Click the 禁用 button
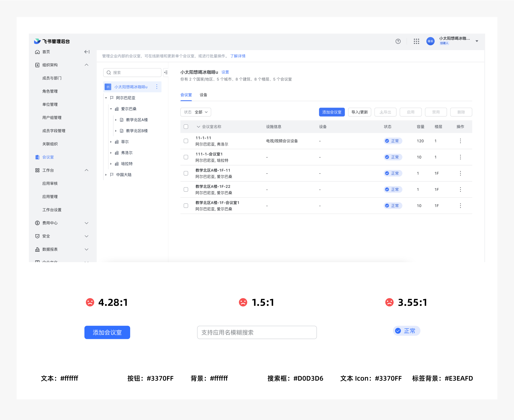This screenshot has height=420, width=514. click(x=436, y=112)
